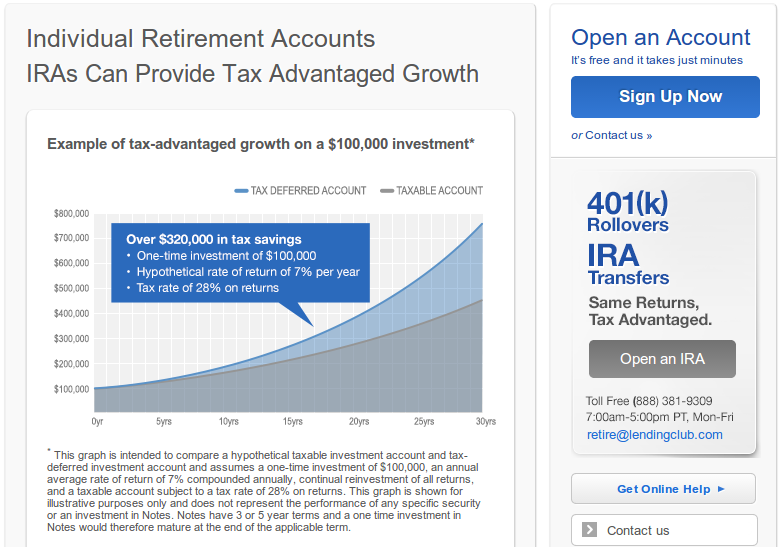The image size is (783, 547).
Task: Click the 401(k) Rollovers heading
Action: click(628, 212)
